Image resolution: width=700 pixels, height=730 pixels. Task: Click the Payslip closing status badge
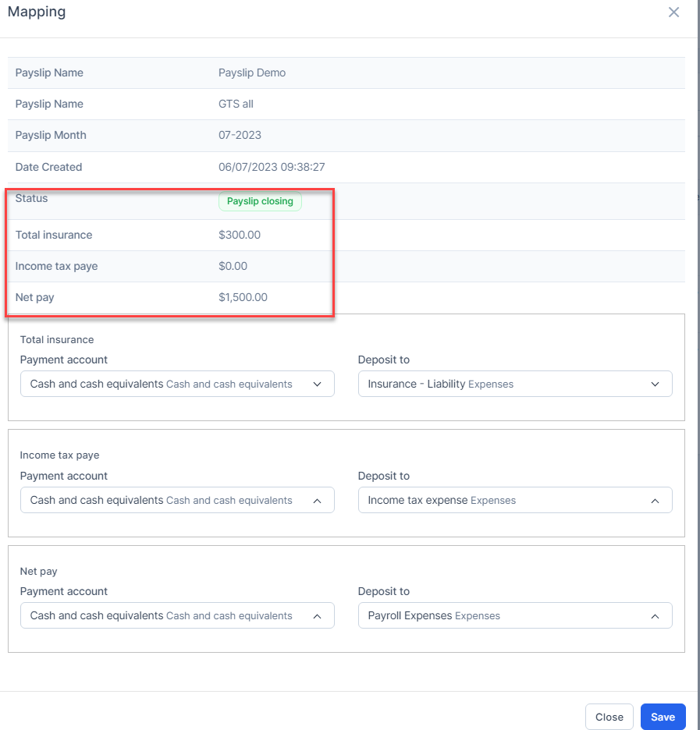(260, 201)
